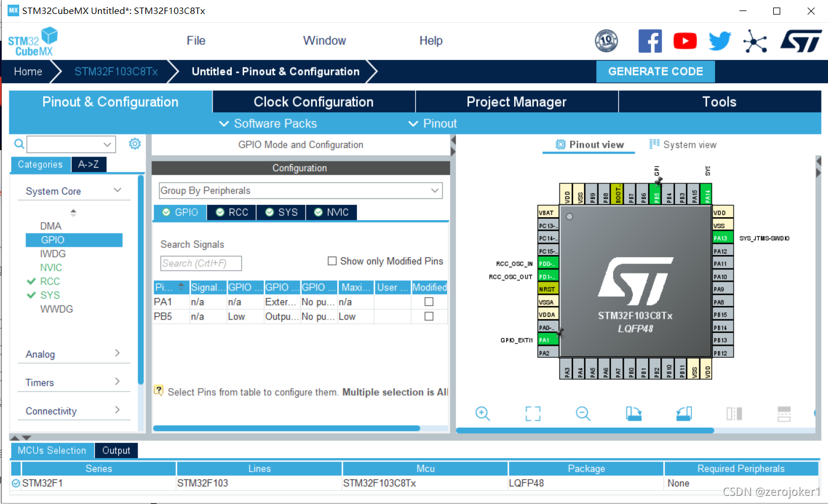This screenshot has width=828, height=504.
Task: Open the category search dropdown arrow
Action: point(107,144)
